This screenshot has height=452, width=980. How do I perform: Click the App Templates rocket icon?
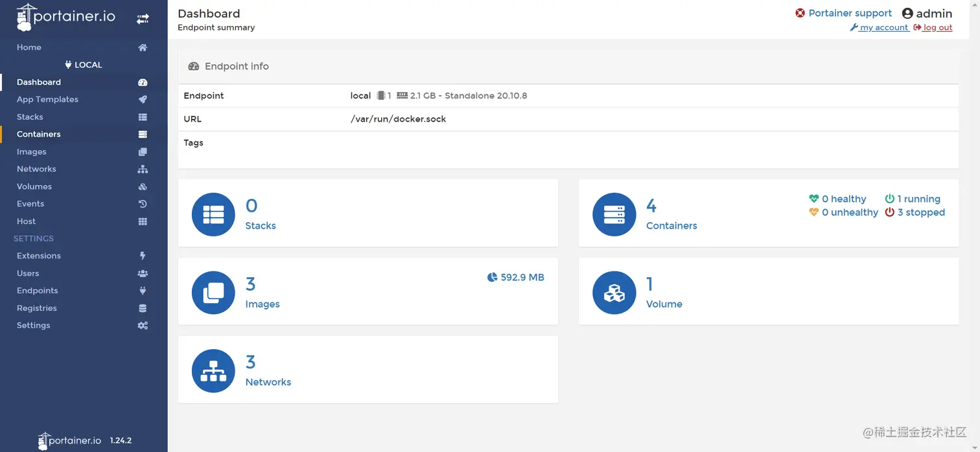tap(143, 100)
